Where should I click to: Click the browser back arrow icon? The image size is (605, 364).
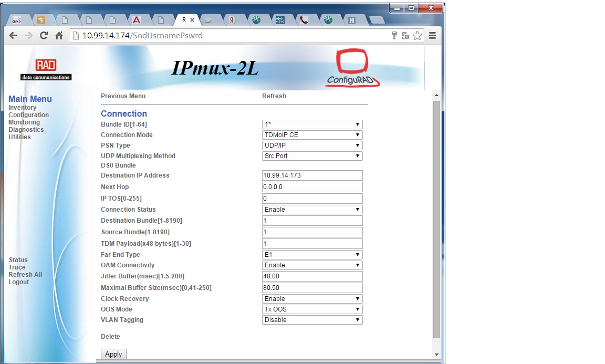(13, 36)
